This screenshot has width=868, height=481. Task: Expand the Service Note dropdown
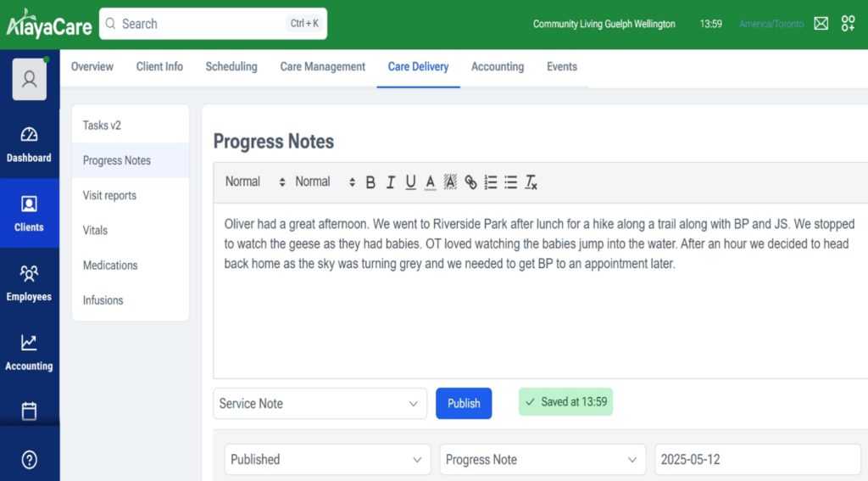pos(320,404)
